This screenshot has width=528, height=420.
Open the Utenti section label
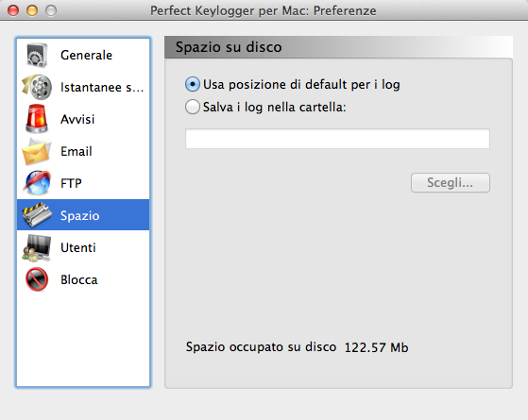(78, 247)
